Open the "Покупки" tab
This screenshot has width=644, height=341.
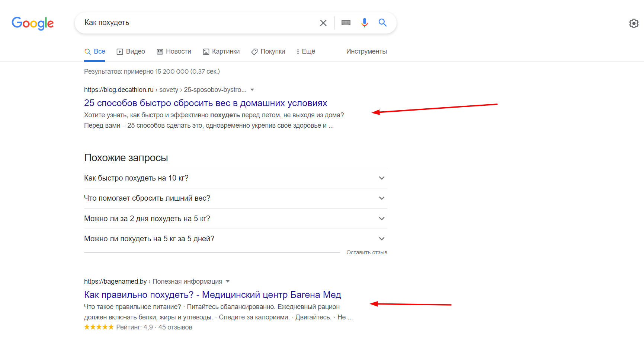point(268,51)
